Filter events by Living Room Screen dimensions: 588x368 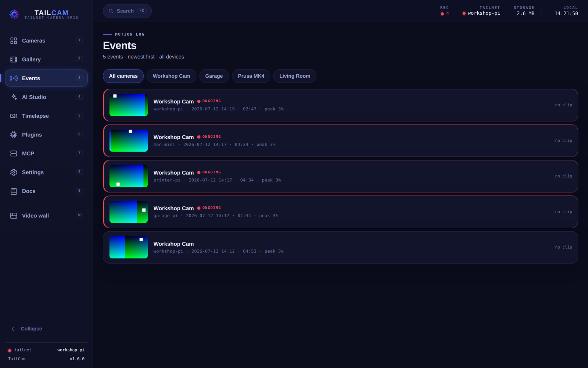pyautogui.click(x=295, y=76)
